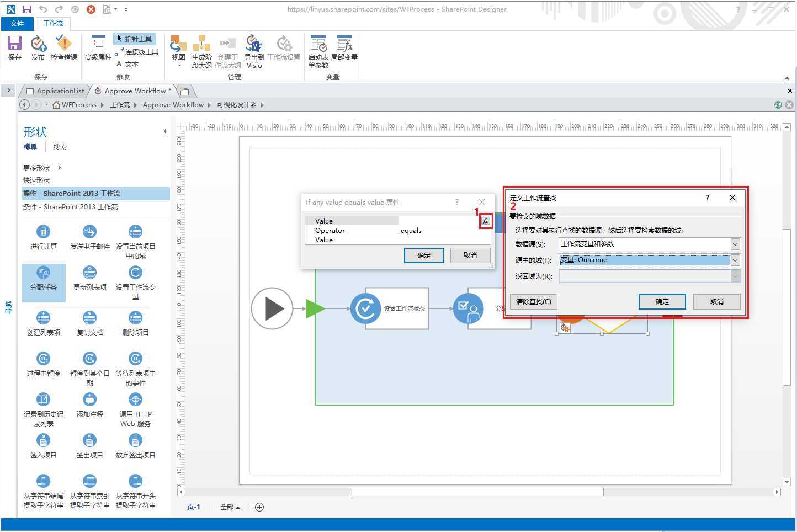Open 局部变量 local variables
This screenshot has width=797, height=532.
pyautogui.click(x=344, y=47)
